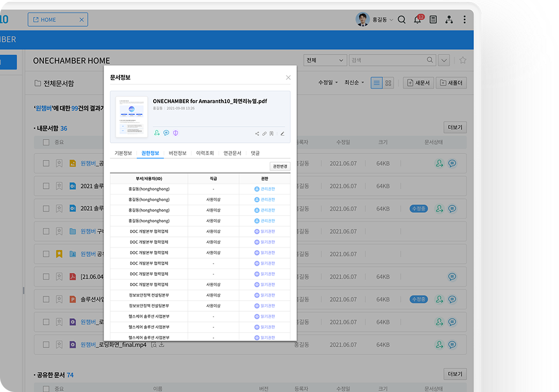Viewport: 559px width, 392px height.
Task: Expand the 최신순 sort order dropdown
Action: (354, 83)
